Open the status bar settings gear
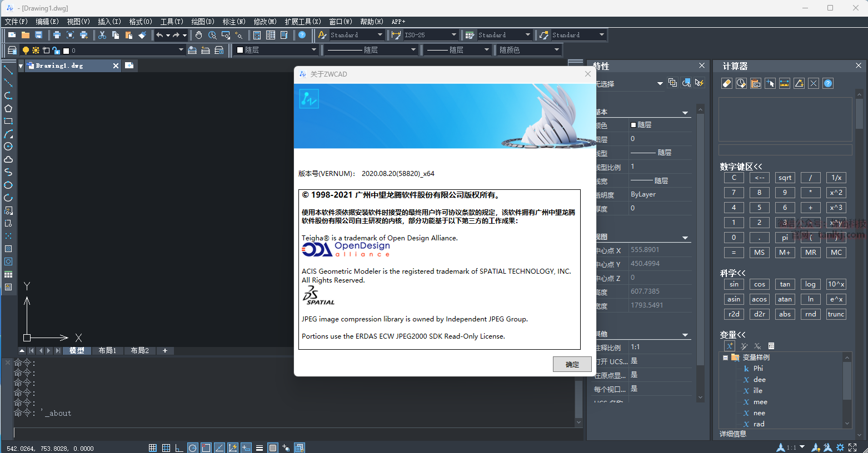Image resolution: width=868 pixels, height=453 pixels. 840,447
